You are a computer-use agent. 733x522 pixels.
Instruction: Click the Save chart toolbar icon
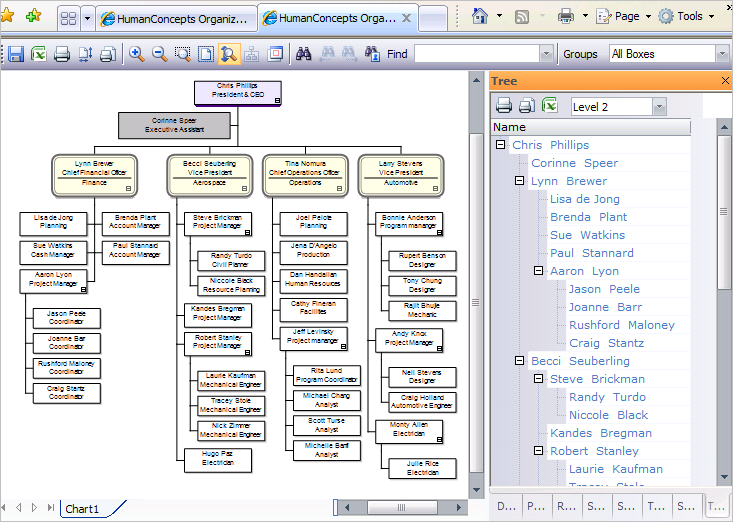click(x=16, y=54)
